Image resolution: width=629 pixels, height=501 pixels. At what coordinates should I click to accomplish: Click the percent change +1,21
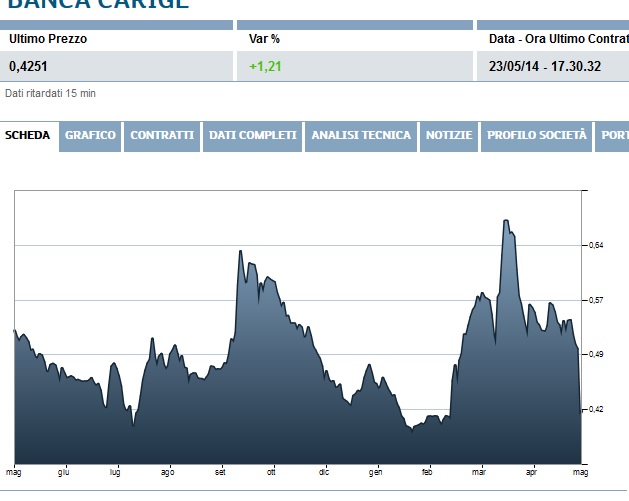265,66
